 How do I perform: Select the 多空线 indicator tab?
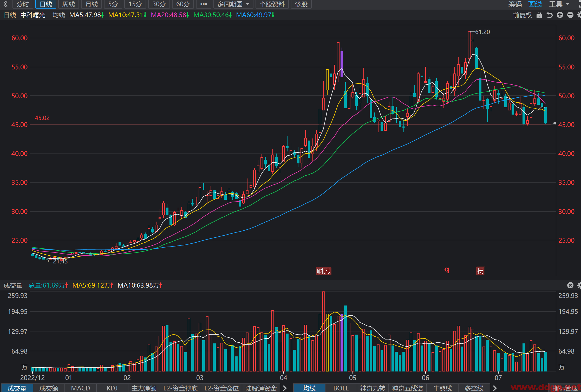click(x=474, y=388)
